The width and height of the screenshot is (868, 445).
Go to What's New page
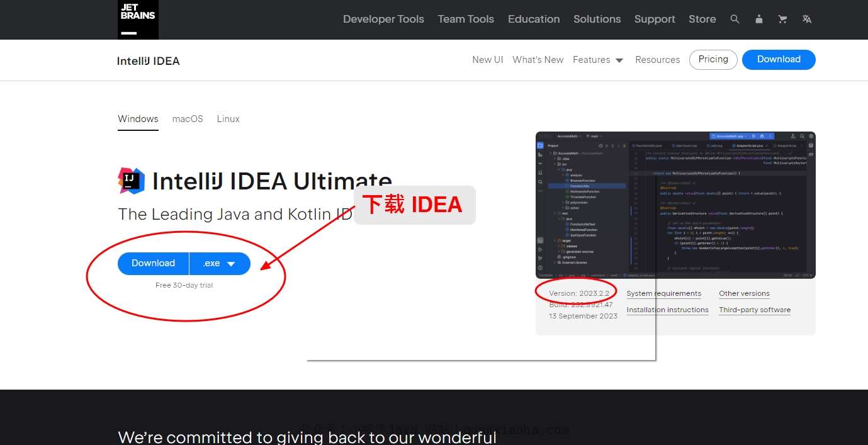coord(538,60)
